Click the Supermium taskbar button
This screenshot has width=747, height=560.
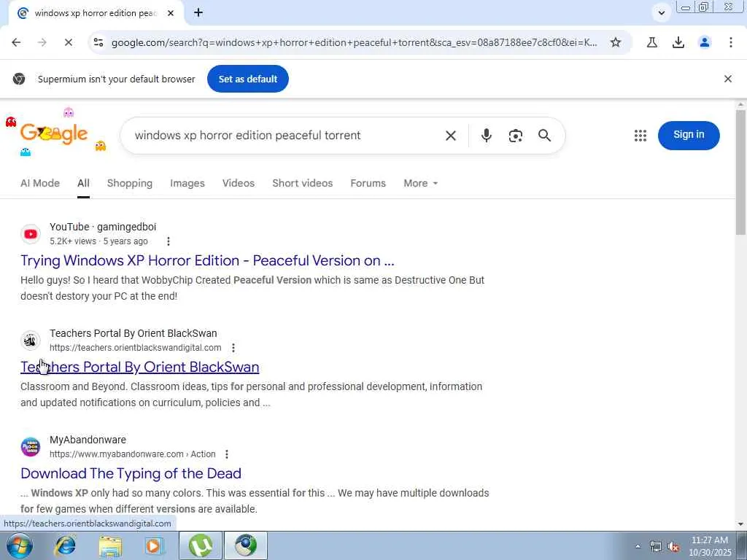[x=245, y=545]
